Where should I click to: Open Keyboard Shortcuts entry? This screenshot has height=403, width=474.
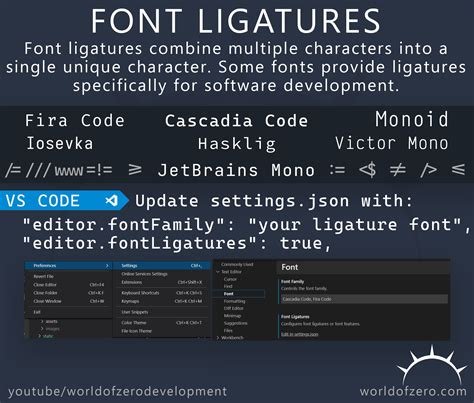[x=140, y=293]
